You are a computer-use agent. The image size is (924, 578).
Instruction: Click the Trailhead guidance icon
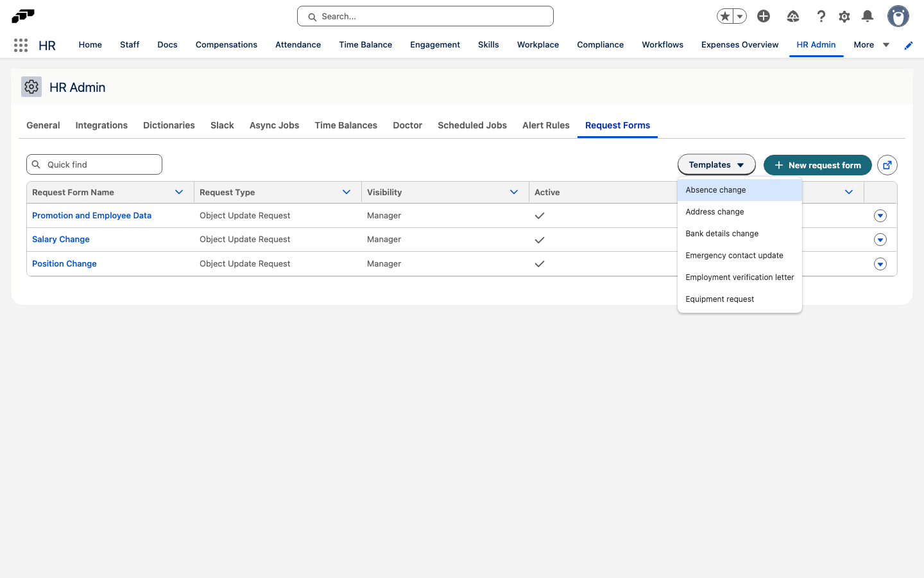[793, 16]
